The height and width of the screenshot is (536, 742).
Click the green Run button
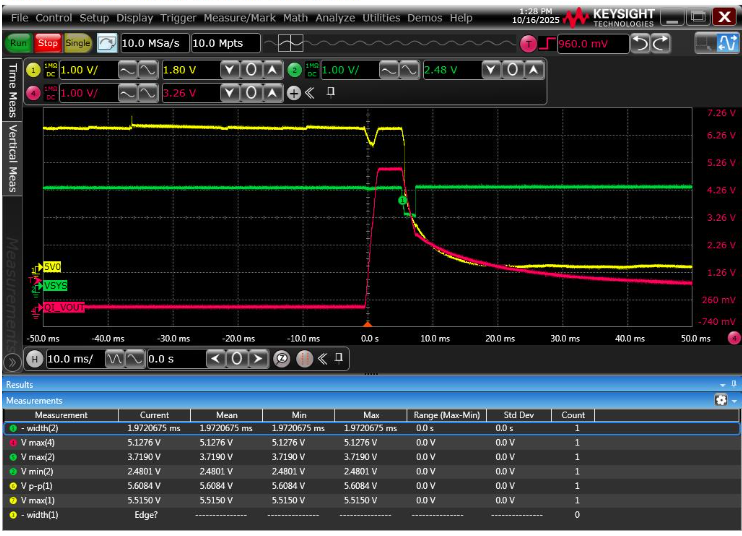[x=18, y=43]
